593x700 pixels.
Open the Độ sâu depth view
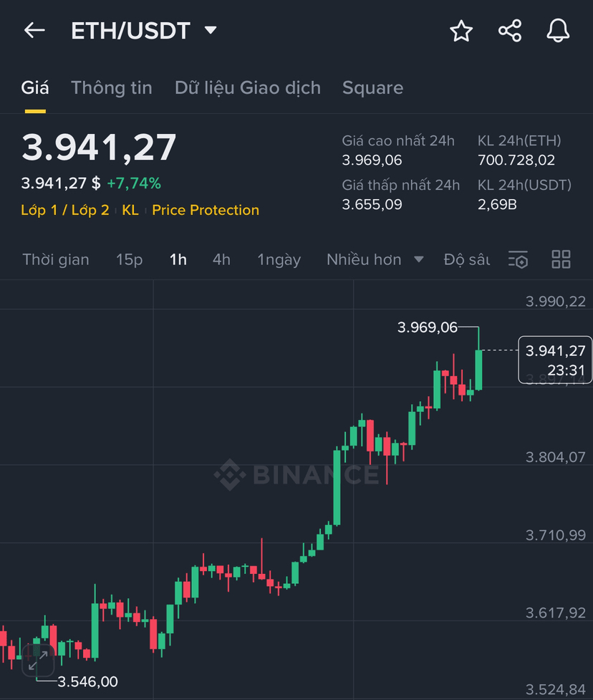pos(467,259)
